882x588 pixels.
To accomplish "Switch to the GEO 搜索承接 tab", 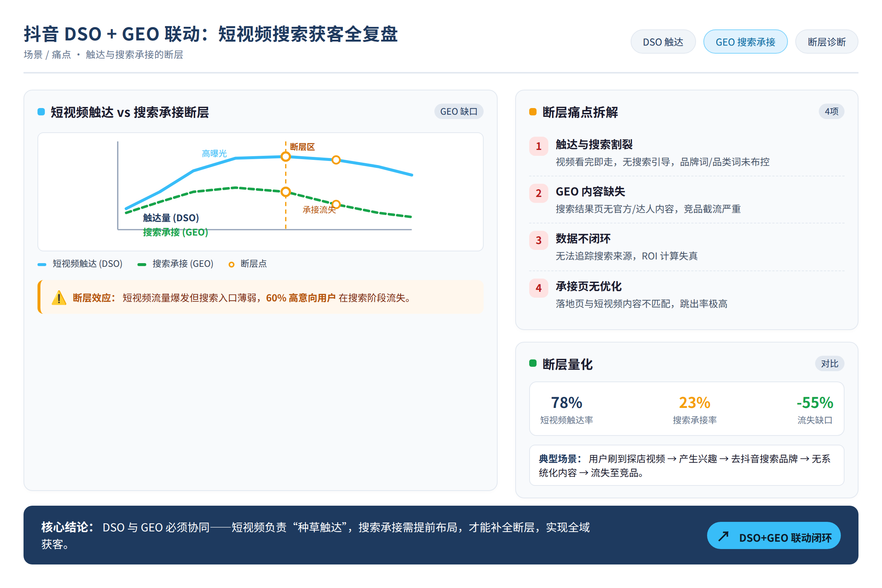I will pyautogui.click(x=745, y=42).
